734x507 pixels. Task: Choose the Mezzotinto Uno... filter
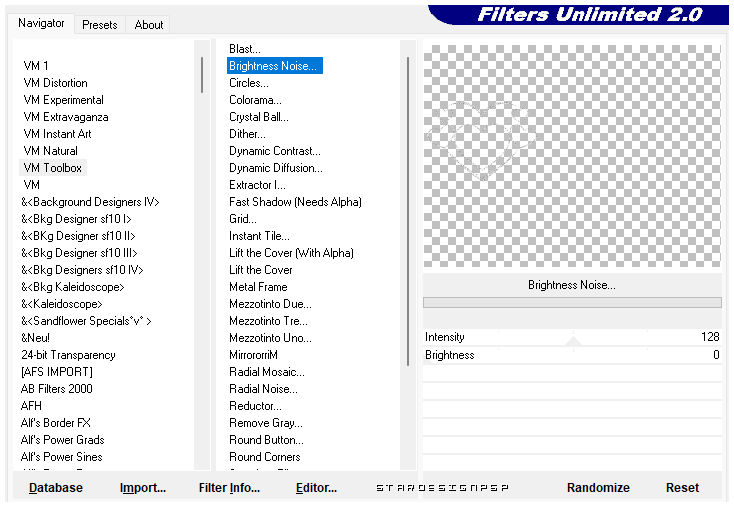pos(270,338)
